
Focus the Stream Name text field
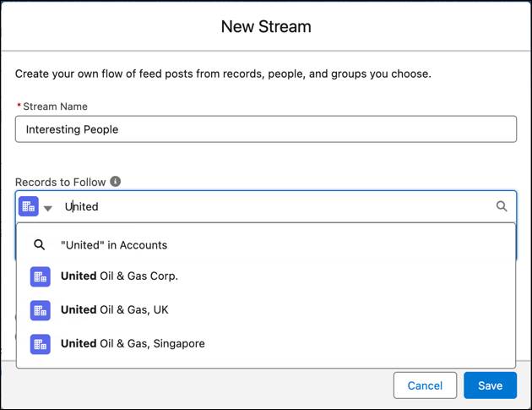(266, 129)
